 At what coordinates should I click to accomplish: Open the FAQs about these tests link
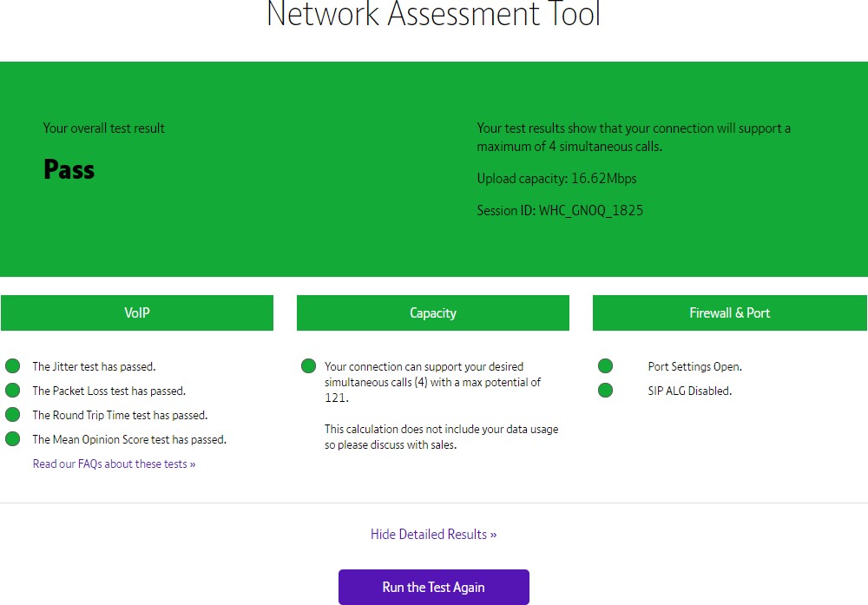[114, 464]
